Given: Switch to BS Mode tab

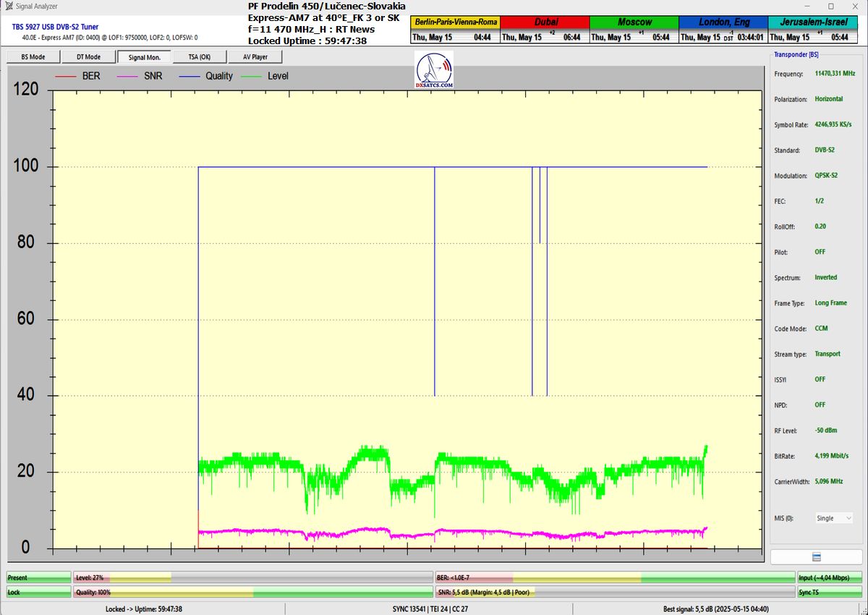Looking at the screenshot, I should point(33,57).
